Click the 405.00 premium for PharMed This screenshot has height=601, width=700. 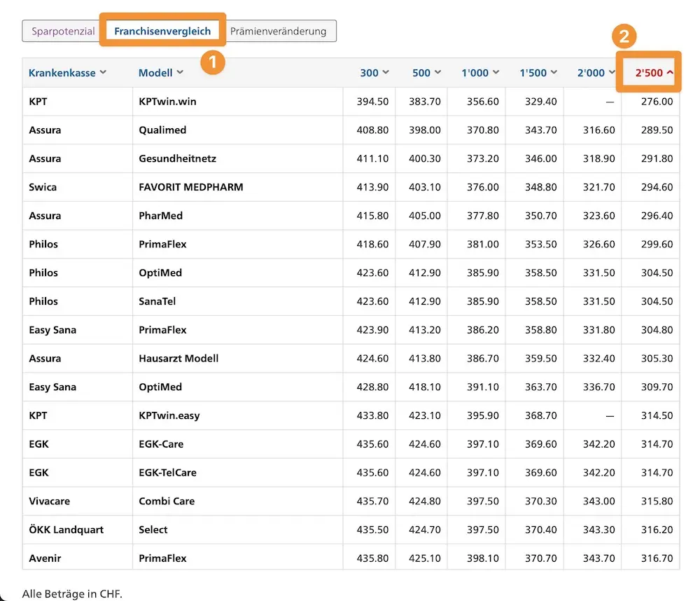[425, 216]
